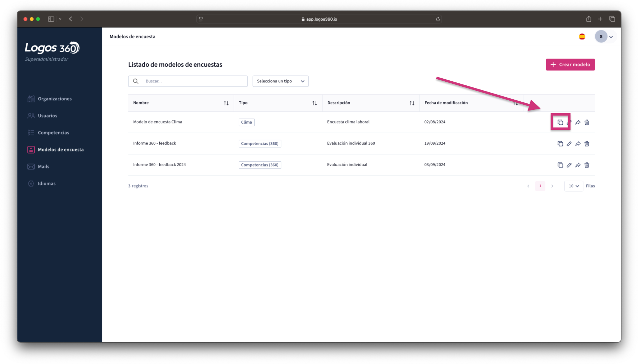Go to the previous results page
The width and height of the screenshot is (638, 364).
pyautogui.click(x=528, y=186)
